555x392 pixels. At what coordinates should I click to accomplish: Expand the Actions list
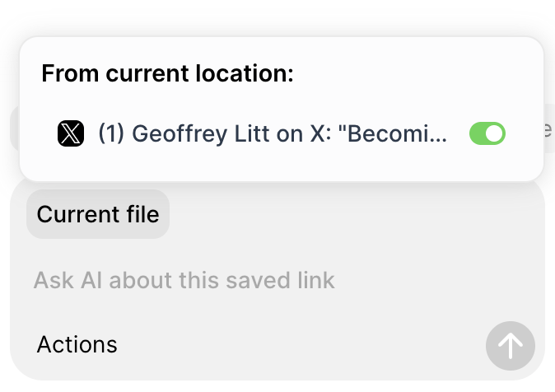77,344
